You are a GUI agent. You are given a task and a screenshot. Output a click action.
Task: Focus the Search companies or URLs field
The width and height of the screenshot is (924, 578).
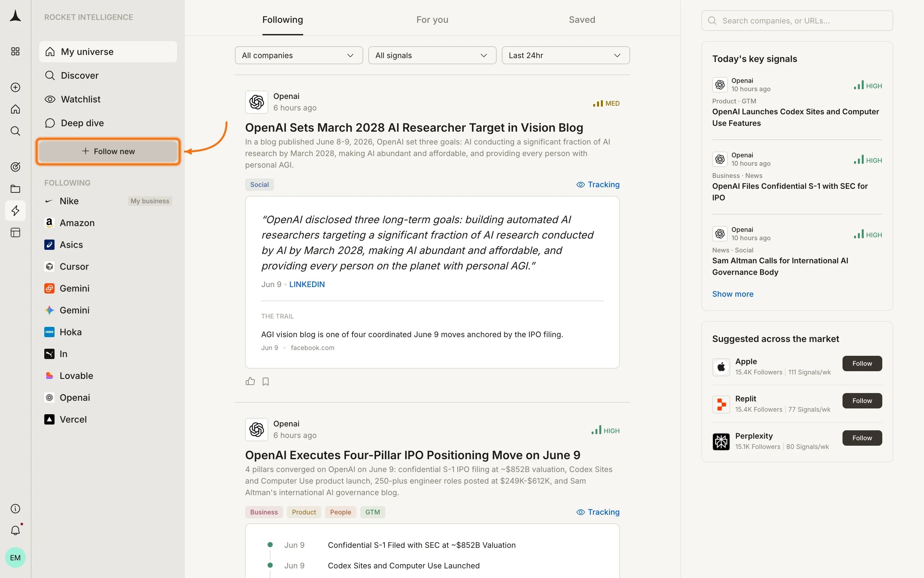[x=797, y=21]
